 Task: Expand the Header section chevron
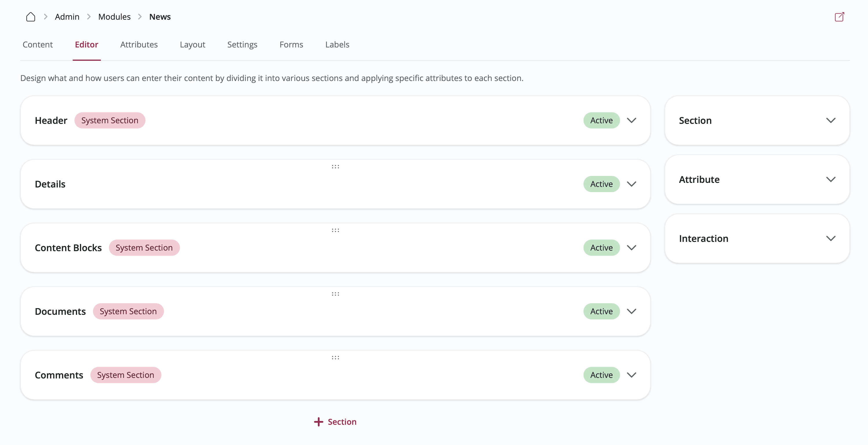point(632,120)
